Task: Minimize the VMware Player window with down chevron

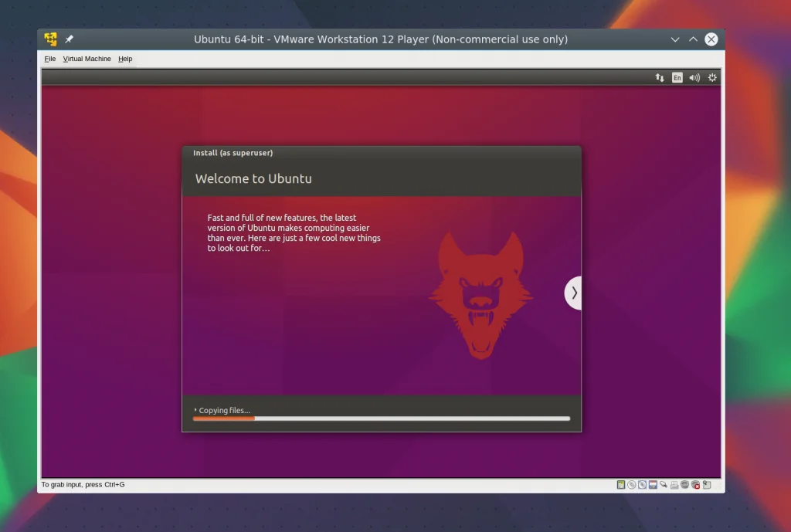Action: (675, 39)
